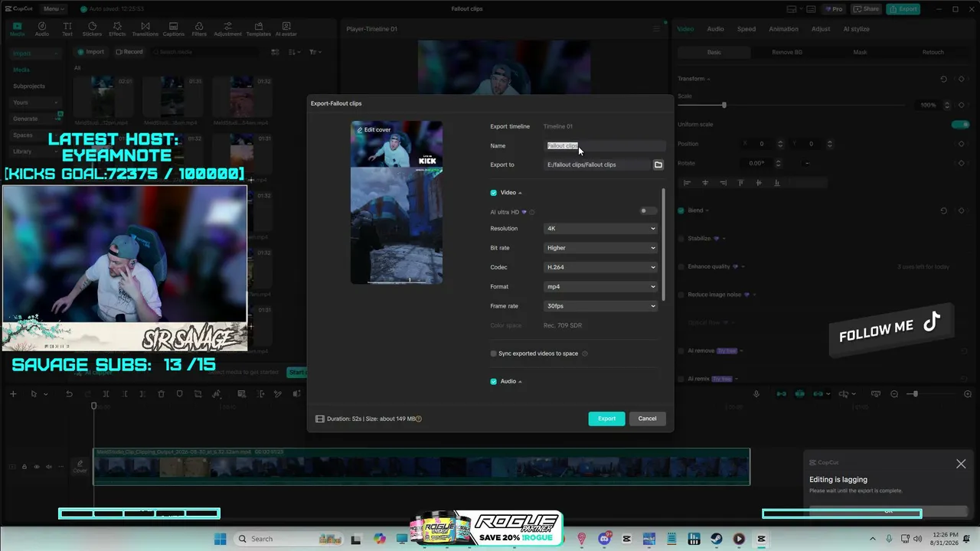Select the Mask sub-tab
The image size is (980, 551).
(x=860, y=52)
